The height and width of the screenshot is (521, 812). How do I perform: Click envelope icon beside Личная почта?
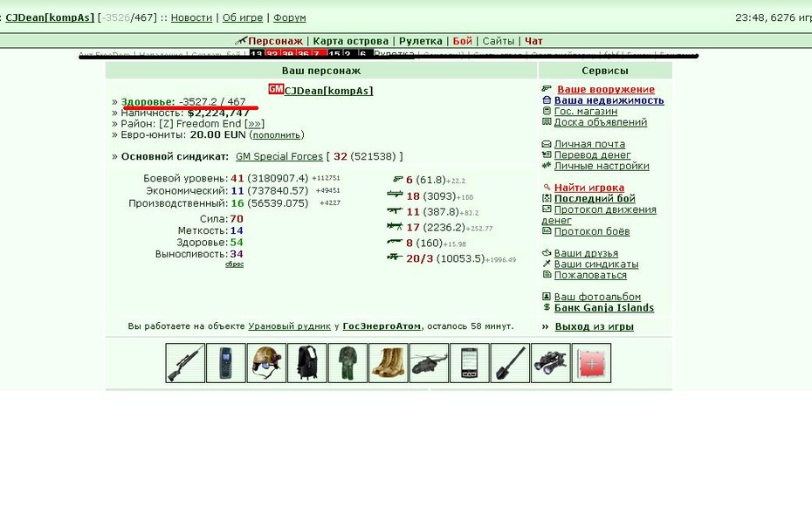(x=547, y=144)
